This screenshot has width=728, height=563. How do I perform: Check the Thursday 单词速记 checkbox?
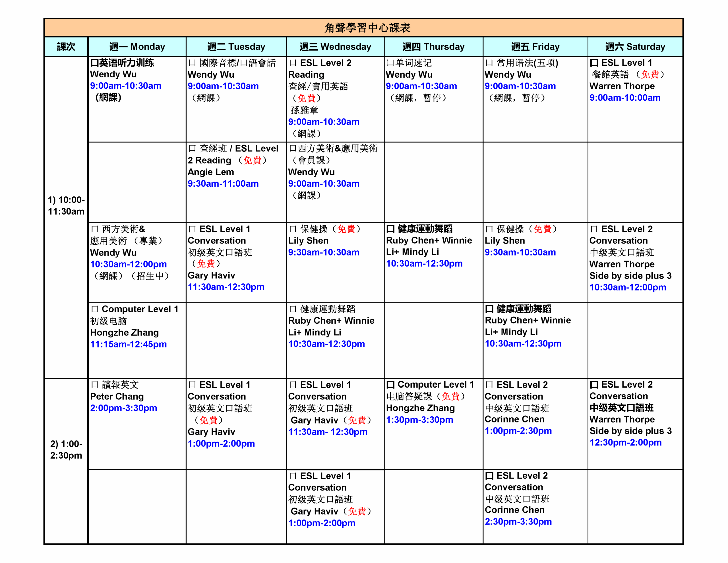tap(390, 63)
